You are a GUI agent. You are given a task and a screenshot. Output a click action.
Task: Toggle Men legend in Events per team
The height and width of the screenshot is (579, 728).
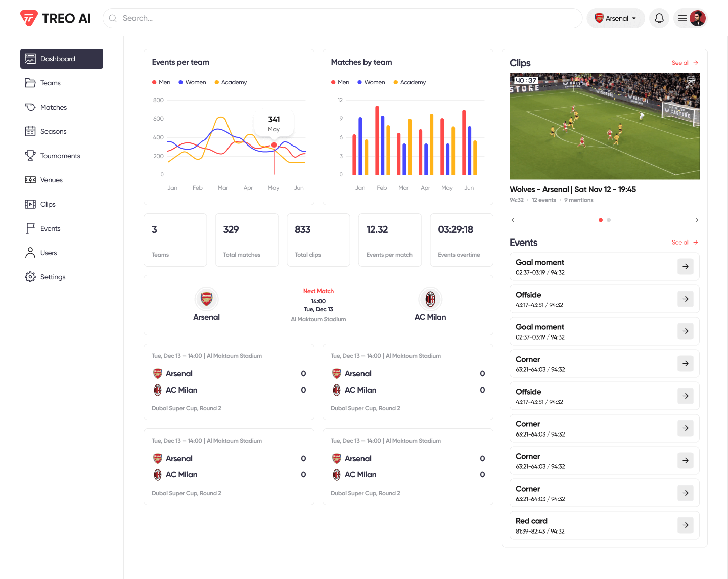[161, 82]
